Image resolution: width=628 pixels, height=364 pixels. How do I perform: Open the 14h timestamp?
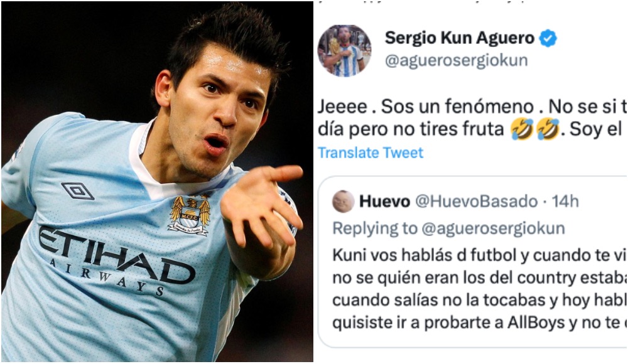[565, 201]
